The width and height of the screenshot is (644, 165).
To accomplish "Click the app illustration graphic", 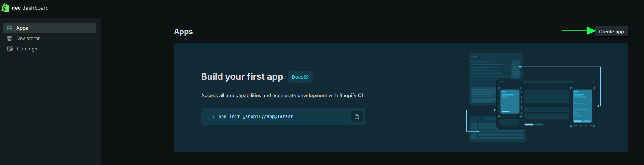I will click(534, 98).
